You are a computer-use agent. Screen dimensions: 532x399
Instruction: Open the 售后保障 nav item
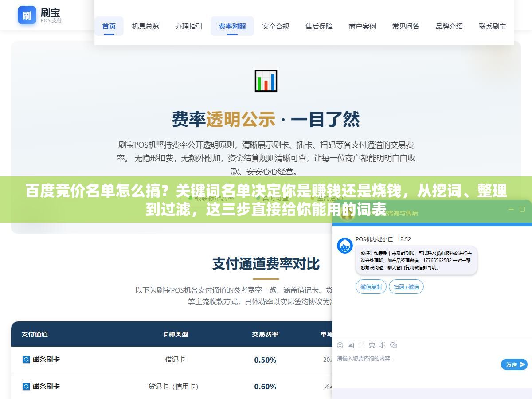[319, 26]
